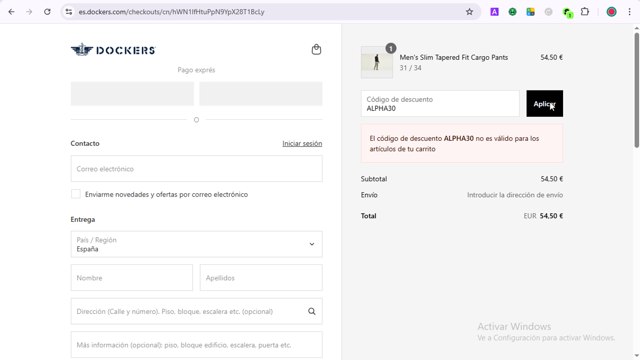Open the purple A extension
Screen dimensions: 640x360
pos(494,12)
